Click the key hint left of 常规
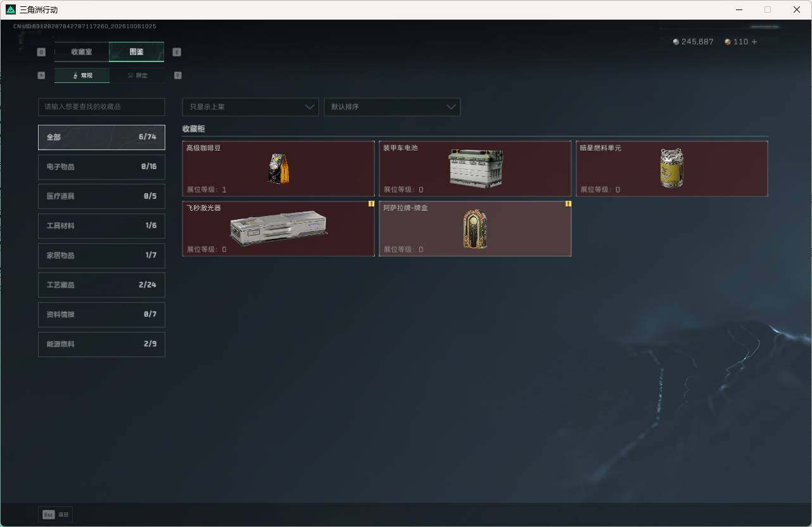The width and height of the screenshot is (812, 527). tap(41, 75)
